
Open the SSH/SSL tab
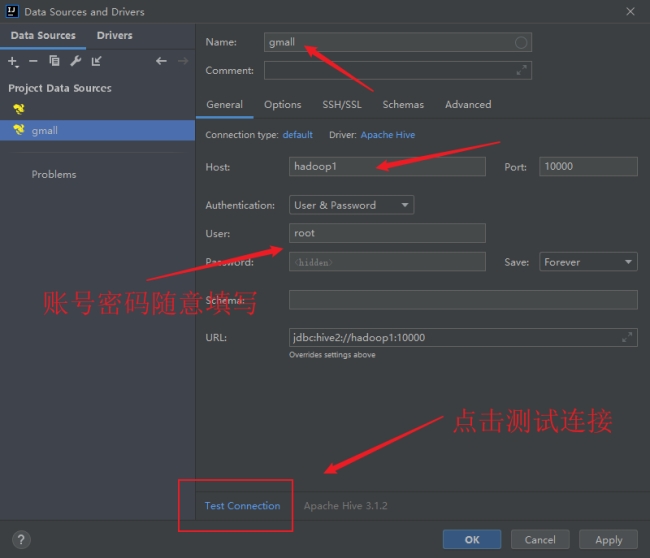342,105
